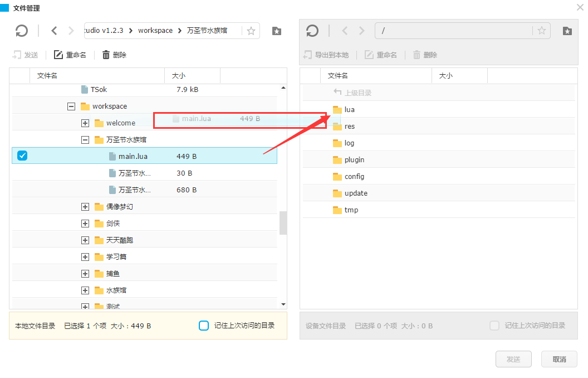Collapse the workspace folder tree
588x378 pixels.
[71, 106]
